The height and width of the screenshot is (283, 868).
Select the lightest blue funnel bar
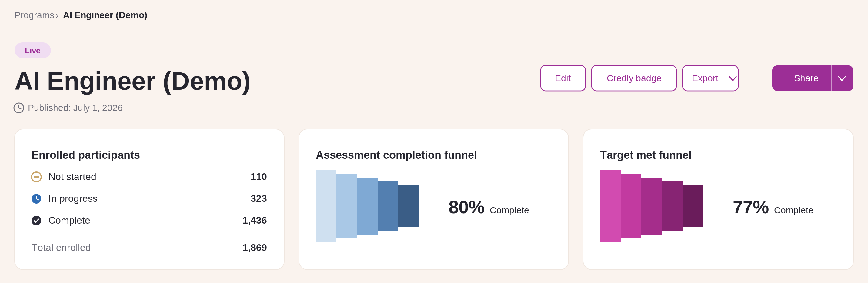[326, 206]
